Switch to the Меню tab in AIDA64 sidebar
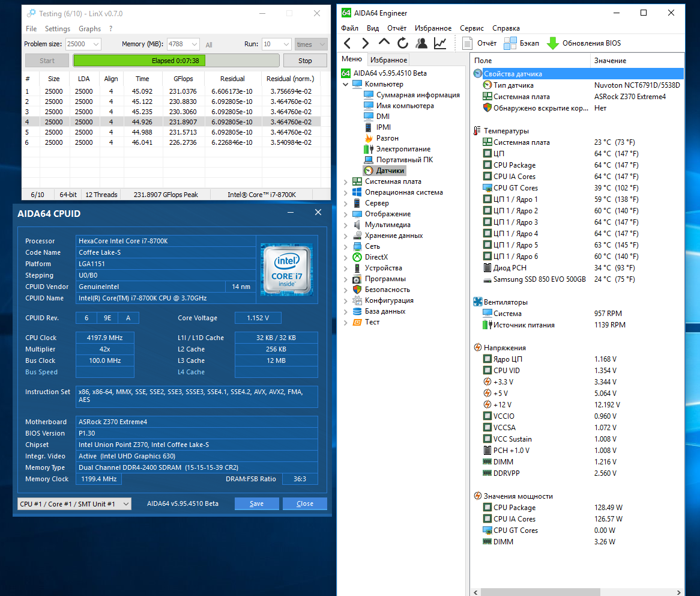This screenshot has width=700, height=596. pyautogui.click(x=352, y=59)
